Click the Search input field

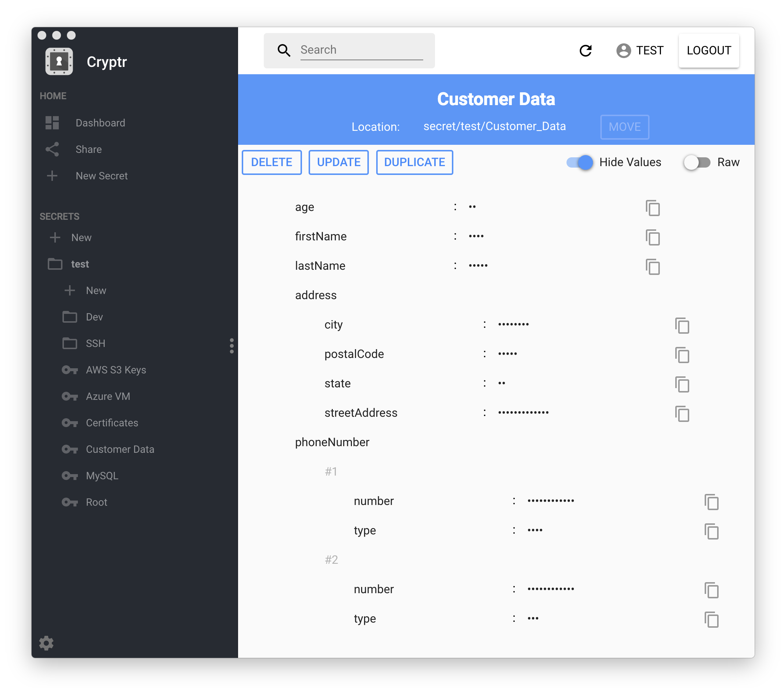point(361,50)
